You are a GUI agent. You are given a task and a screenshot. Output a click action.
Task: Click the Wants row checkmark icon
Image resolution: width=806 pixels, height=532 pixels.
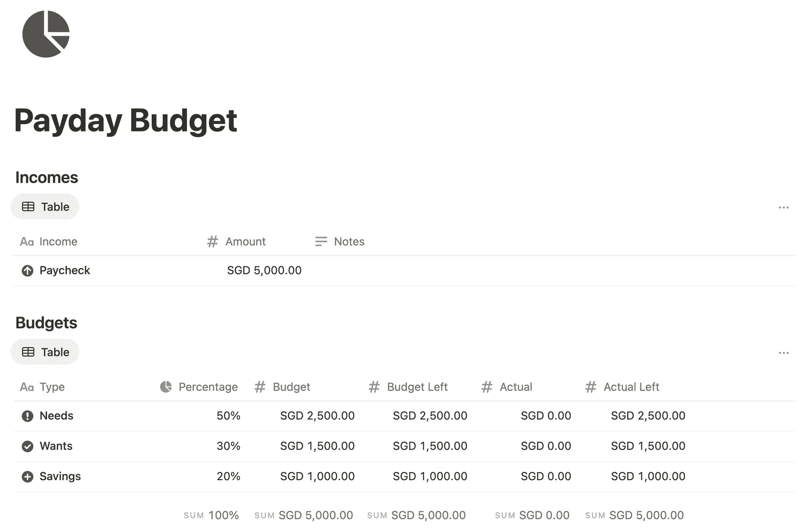27,446
